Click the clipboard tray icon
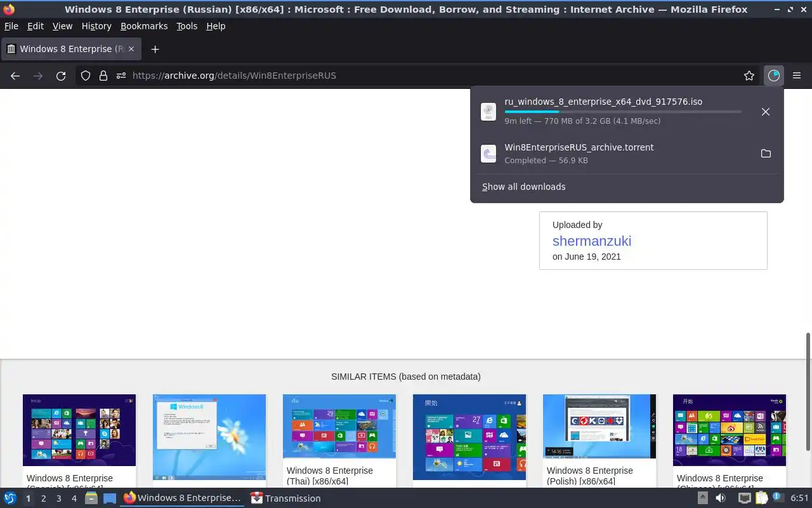Viewport: 812px width, 508px height. tap(761, 498)
